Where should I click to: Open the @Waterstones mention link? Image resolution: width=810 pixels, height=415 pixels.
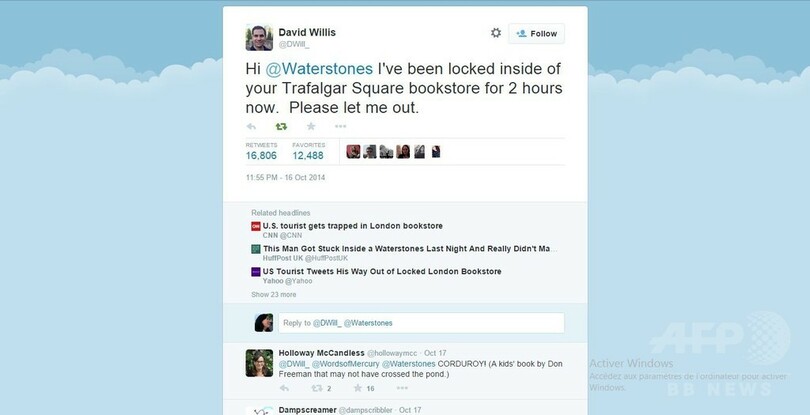319,69
